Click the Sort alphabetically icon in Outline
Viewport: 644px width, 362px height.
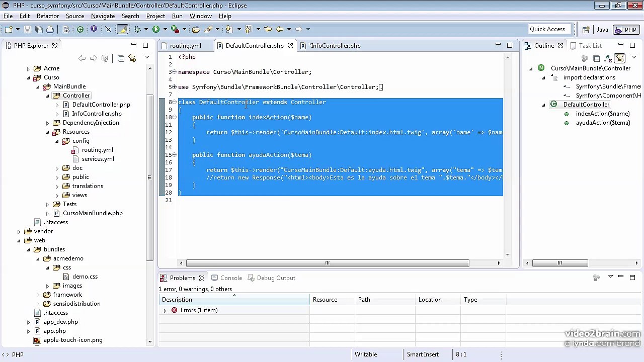[x=608, y=58]
